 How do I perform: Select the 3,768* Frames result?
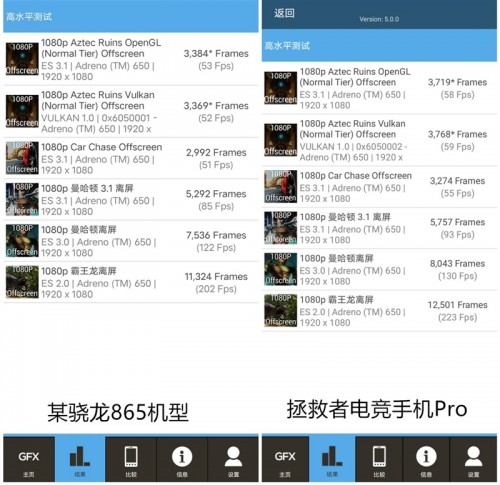tap(457, 134)
